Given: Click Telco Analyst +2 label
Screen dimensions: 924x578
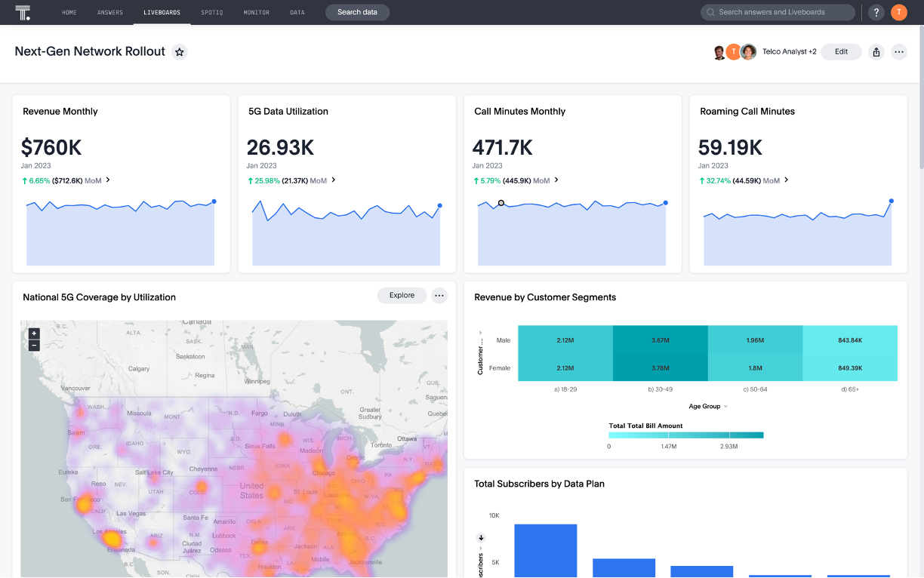Looking at the screenshot, I should click(x=789, y=52).
